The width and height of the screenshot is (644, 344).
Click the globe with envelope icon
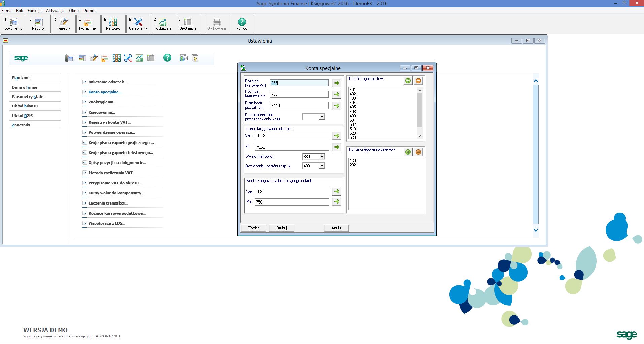[183, 58]
